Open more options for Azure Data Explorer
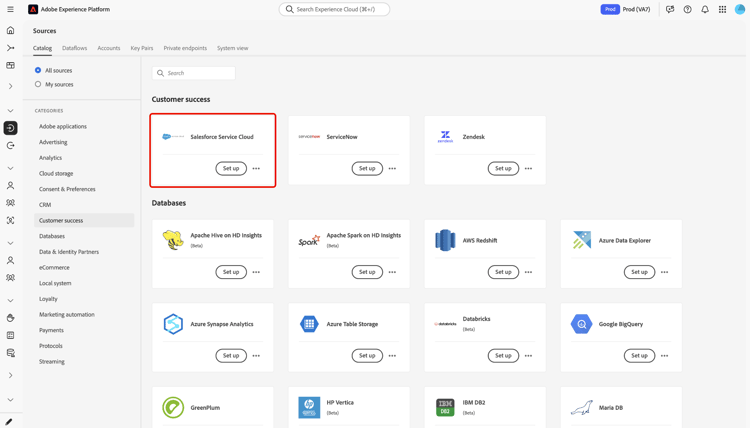 (x=664, y=272)
